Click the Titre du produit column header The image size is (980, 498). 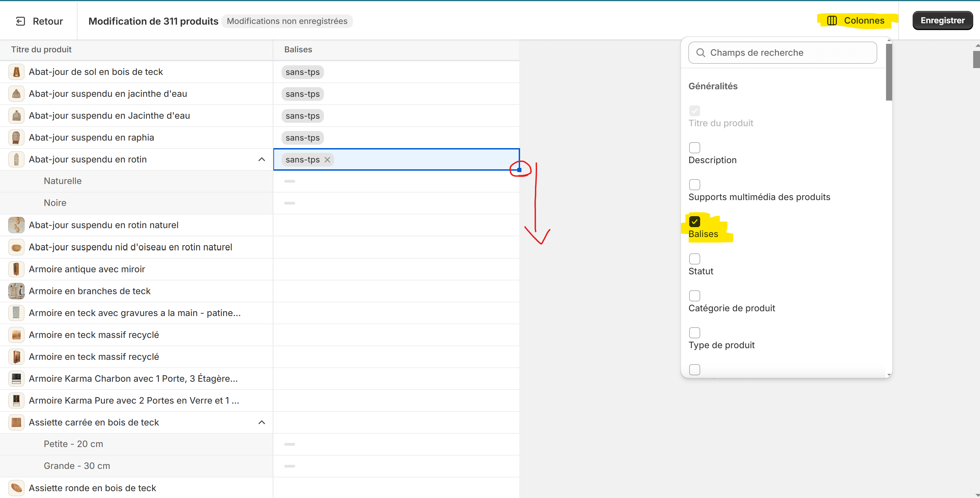[x=41, y=50]
